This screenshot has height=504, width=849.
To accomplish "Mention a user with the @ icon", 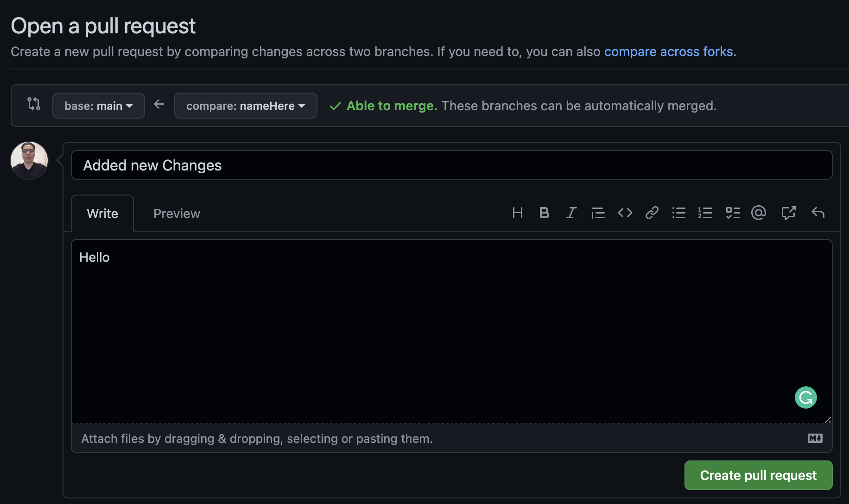I will 759,213.
